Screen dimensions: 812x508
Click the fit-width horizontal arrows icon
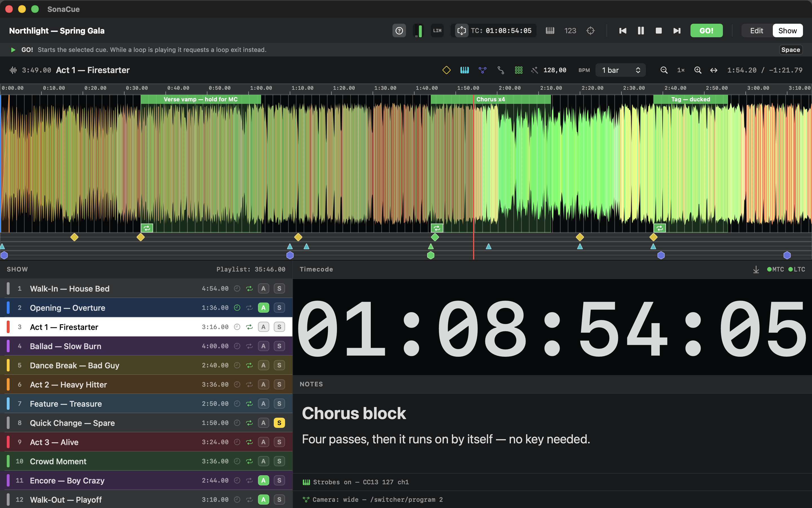(x=714, y=70)
